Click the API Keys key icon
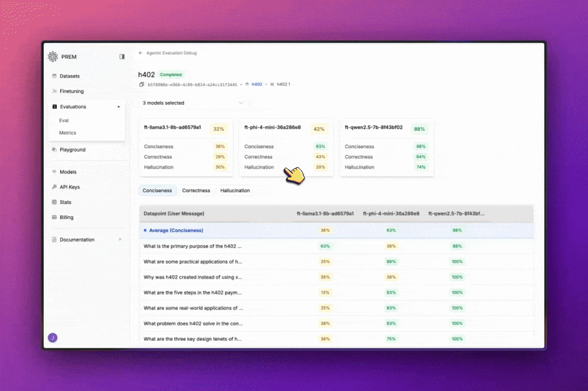588x391 pixels. [55, 187]
